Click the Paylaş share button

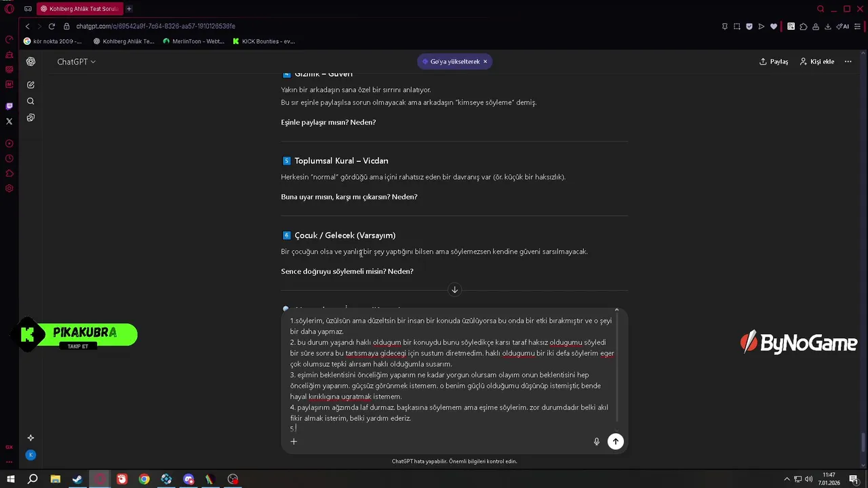coord(774,62)
